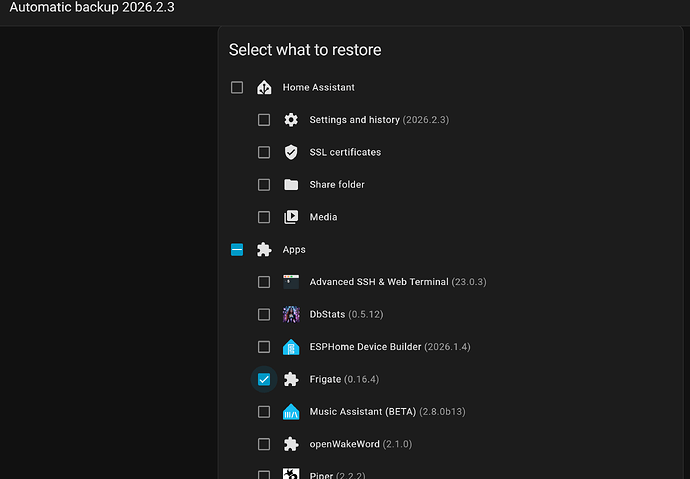The height and width of the screenshot is (479, 690).
Task: Click the Media play library icon
Action: coord(291,217)
